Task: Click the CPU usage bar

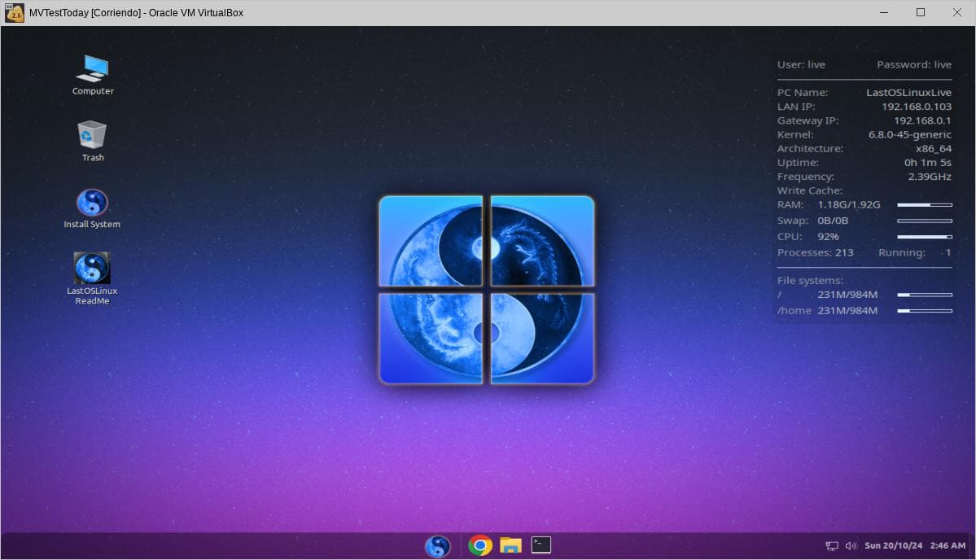Action: (x=924, y=237)
